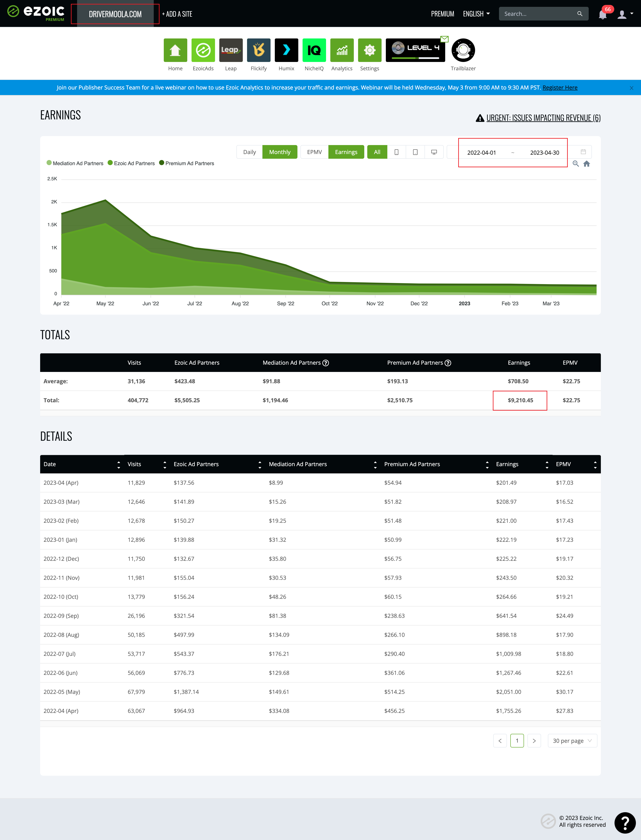
Task: Click the search magnifier icon in header
Action: click(580, 14)
